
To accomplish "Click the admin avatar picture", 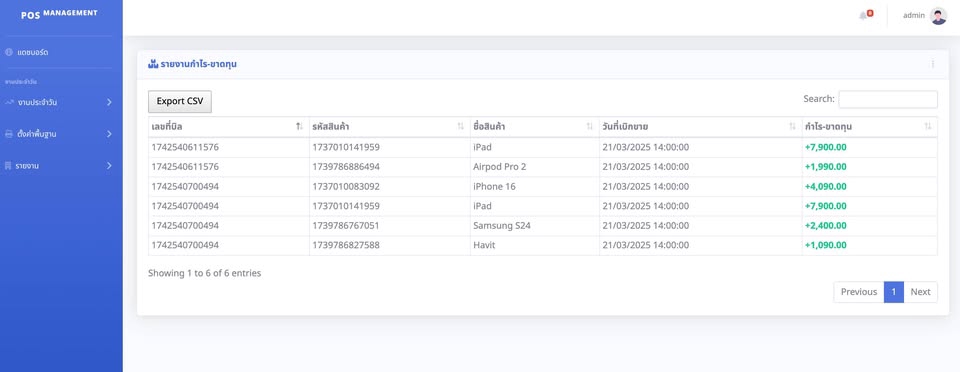I will pyautogui.click(x=938, y=16).
